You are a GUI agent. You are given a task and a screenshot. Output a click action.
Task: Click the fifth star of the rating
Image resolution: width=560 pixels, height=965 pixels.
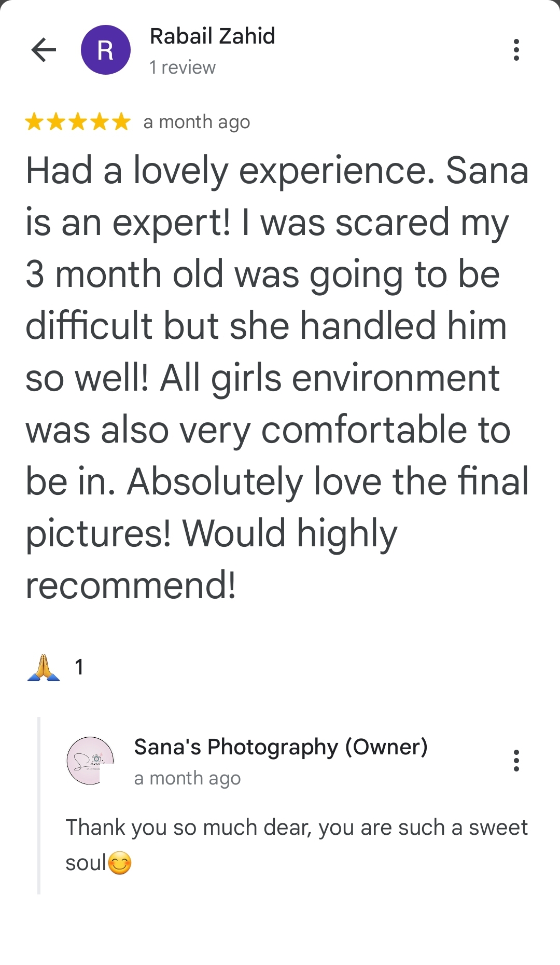coord(121,122)
